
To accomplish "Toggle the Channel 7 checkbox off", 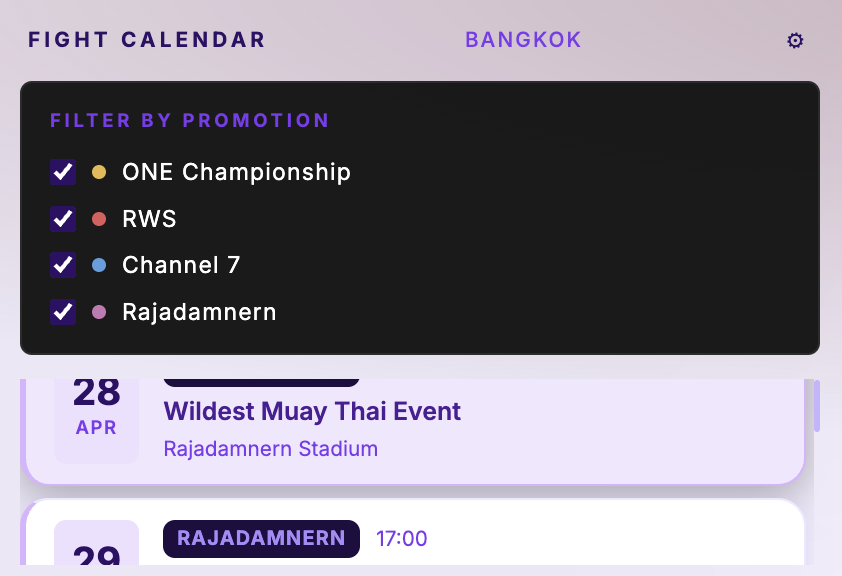I will pos(63,265).
